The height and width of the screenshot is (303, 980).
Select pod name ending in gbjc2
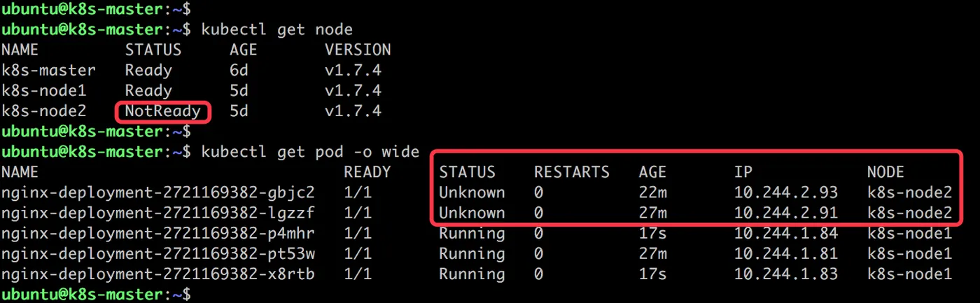tap(157, 192)
